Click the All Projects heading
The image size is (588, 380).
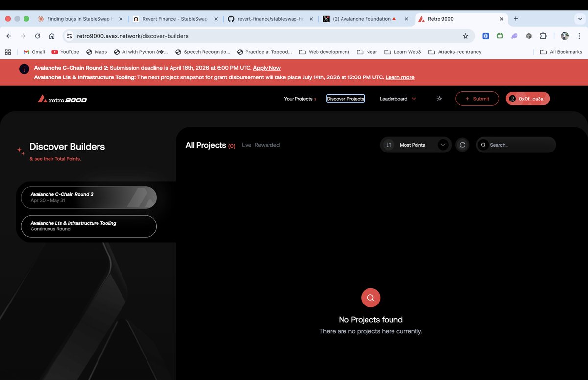click(x=206, y=145)
